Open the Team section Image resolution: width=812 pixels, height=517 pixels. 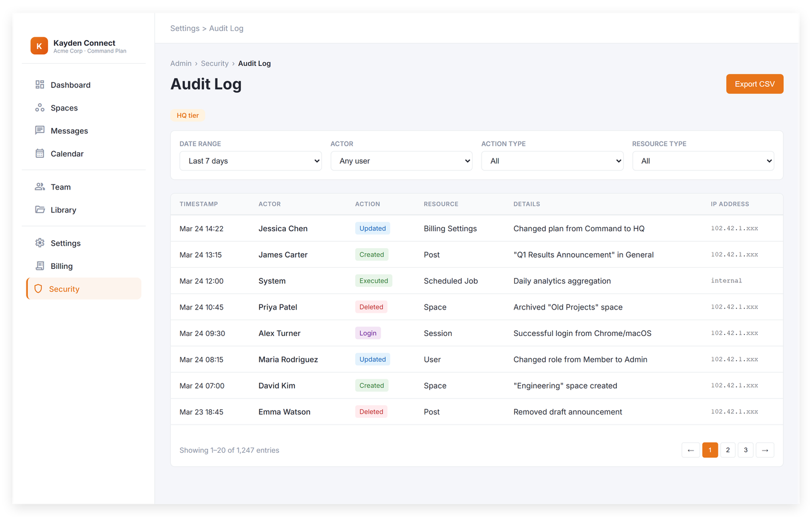[x=83, y=187]
